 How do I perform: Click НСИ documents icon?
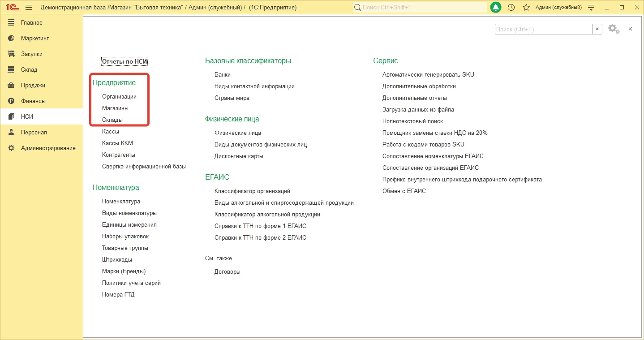12,117
